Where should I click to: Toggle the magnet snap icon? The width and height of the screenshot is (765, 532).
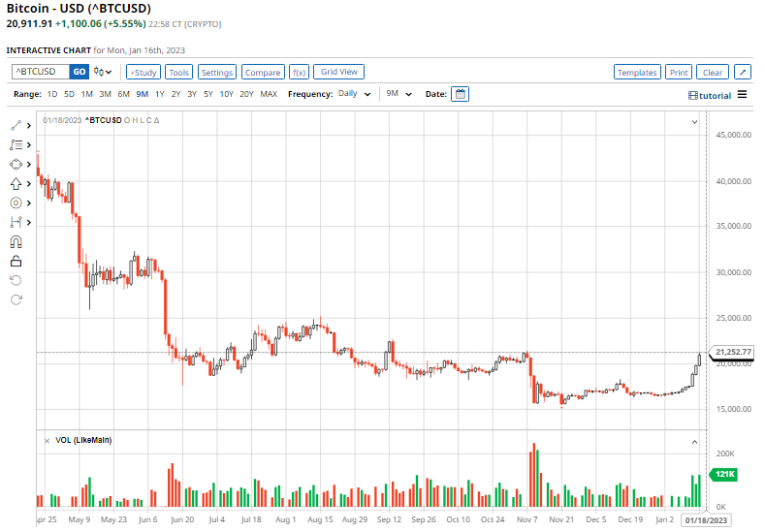pyautogui.click(x=16, y=242)
